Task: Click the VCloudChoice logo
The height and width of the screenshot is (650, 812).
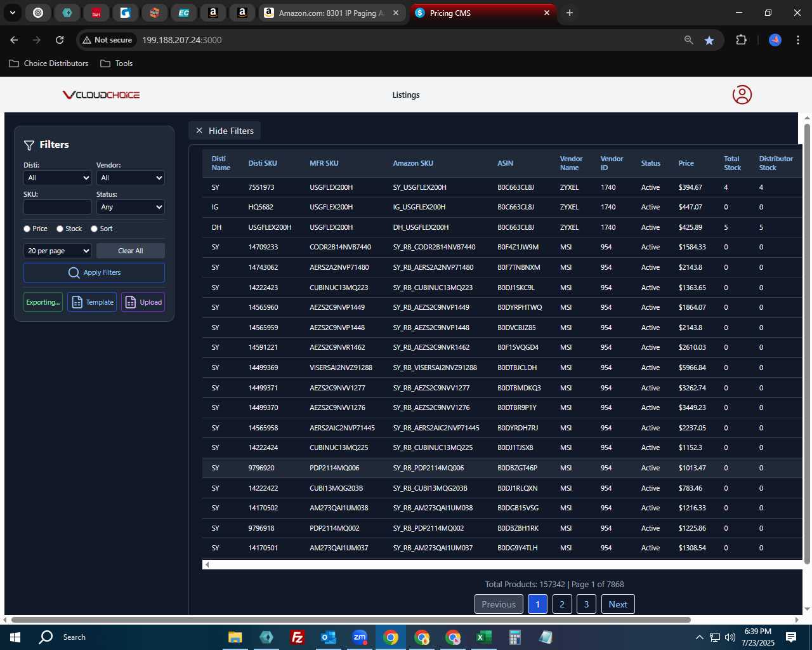Action: coord(101,95)
